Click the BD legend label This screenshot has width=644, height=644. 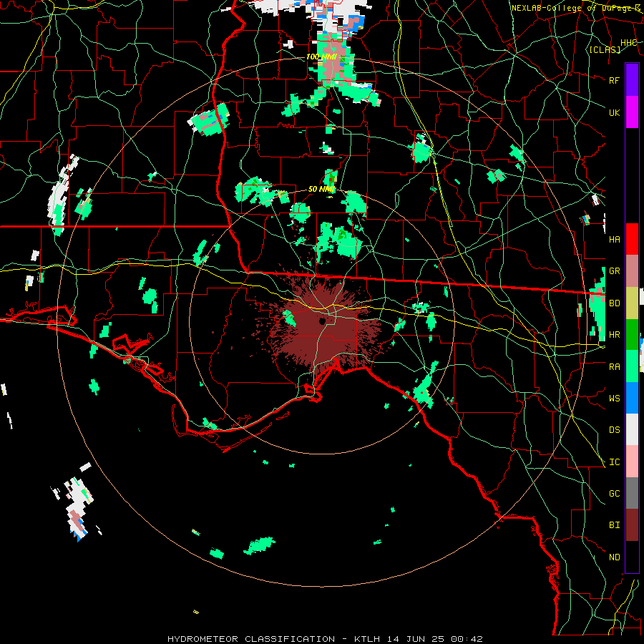click(x=614, y=303)
